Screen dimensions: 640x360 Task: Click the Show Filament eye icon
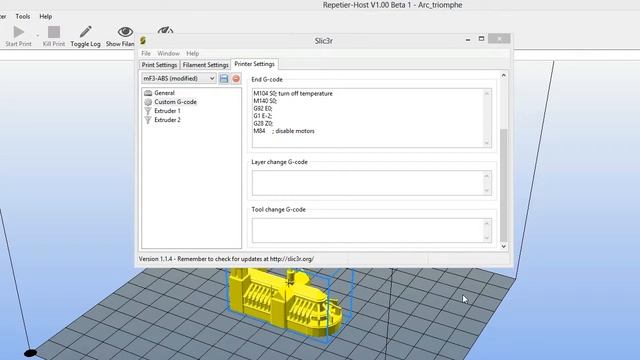pos(125,31)
